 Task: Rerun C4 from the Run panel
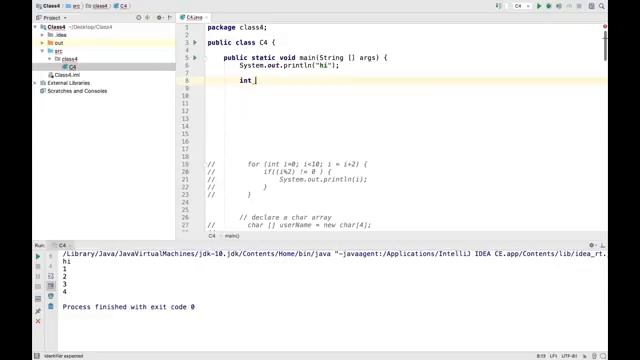pos(38,256)
